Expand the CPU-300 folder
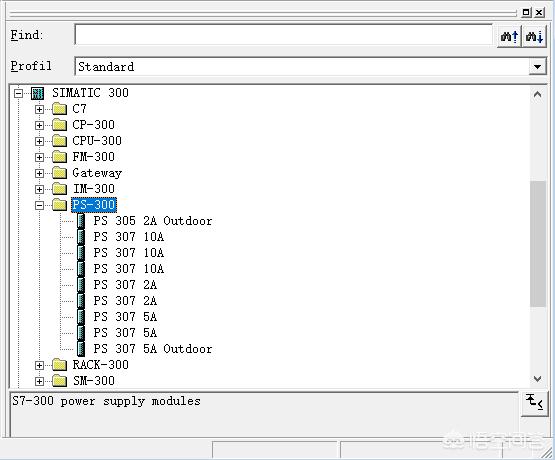This screenshot has height=460, width=555. click(x=39, y=141)
